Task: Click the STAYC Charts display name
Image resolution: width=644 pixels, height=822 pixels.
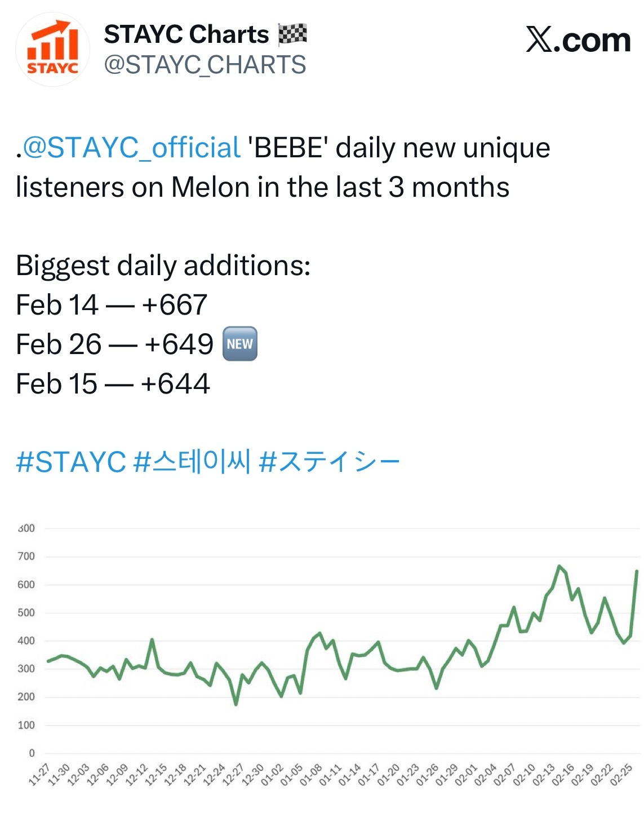Action: tap(186, 34)
